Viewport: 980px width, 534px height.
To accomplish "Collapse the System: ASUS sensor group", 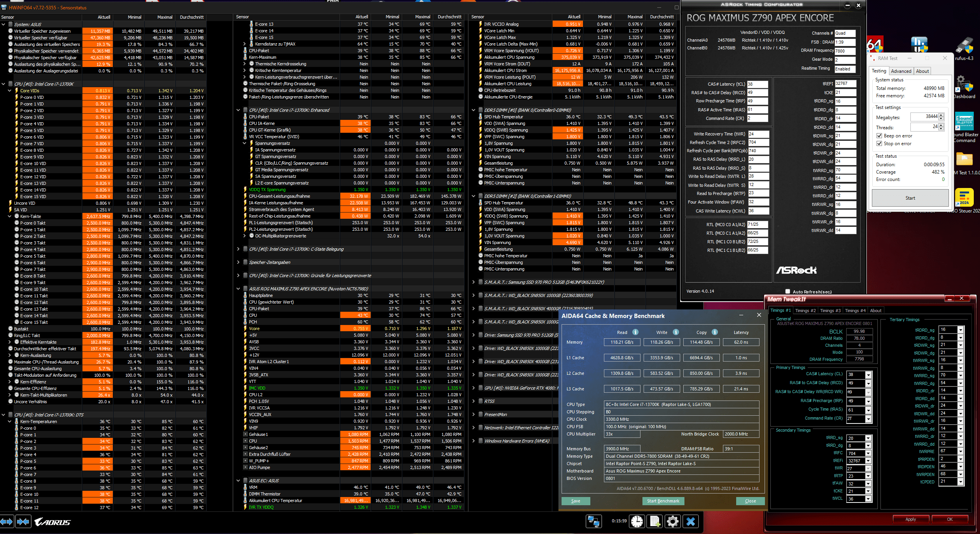I will point(3,24).
